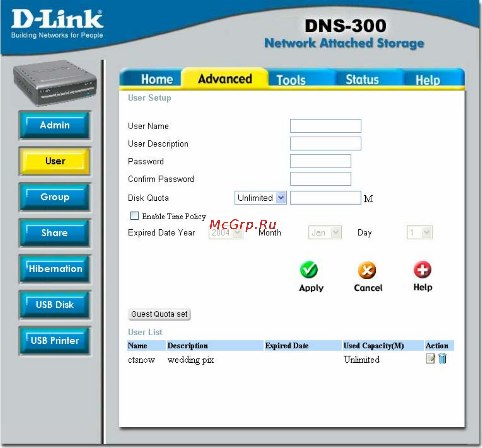Viewport: 482px width, 448px height.
Task: Click the Used Capacity(M) column header
Action: (x=374, y=346)
